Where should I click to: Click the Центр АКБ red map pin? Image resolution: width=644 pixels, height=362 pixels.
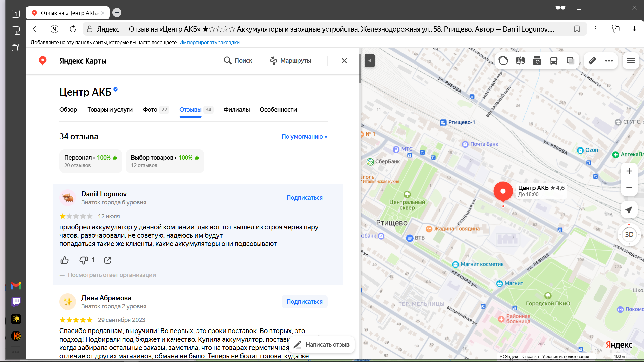point(503,192)
